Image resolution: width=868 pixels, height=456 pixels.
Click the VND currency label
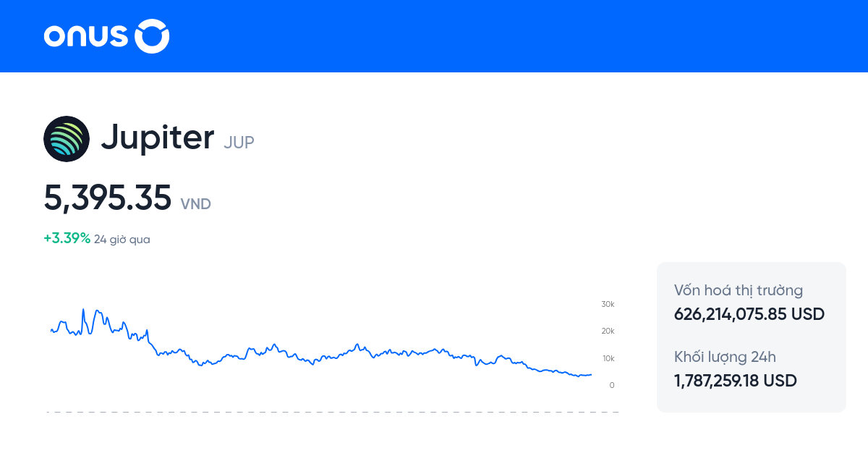point(195,204)
